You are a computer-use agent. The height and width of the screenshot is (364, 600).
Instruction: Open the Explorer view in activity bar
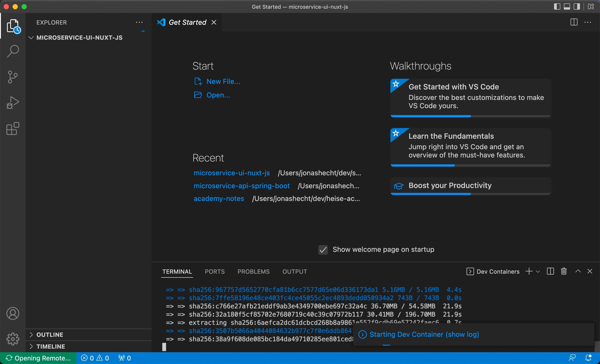tap(13, 26)
